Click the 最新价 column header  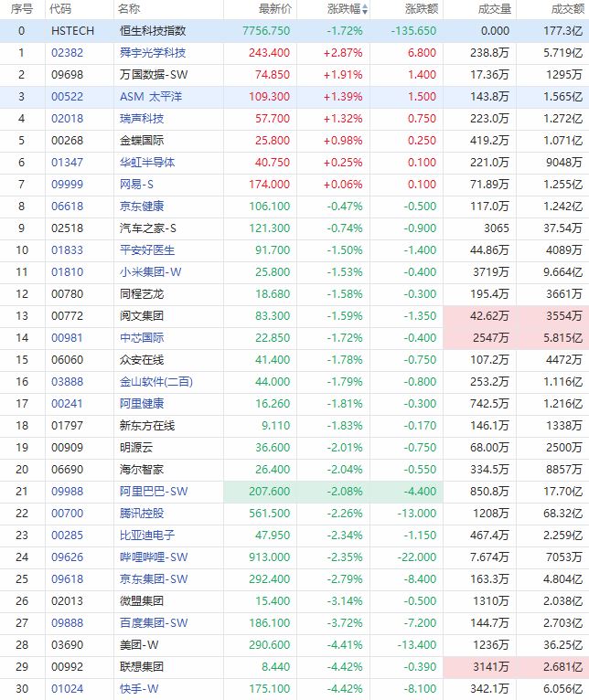click(275, 9)
